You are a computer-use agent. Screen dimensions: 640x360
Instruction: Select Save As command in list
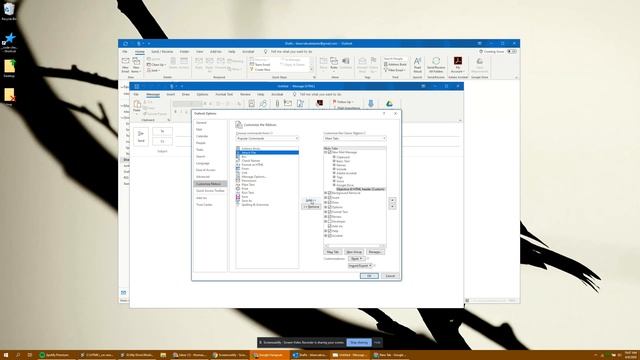[x=267, y=201]
